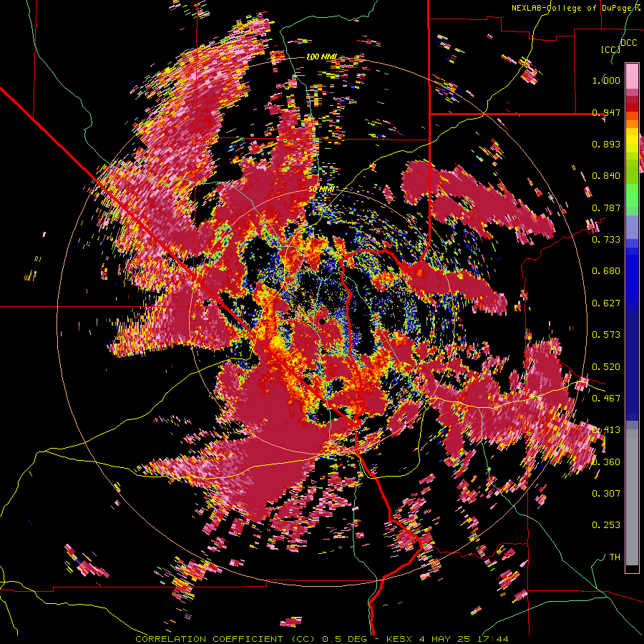Select the 0.627 legend value
The width and height of the screenshot is (644, 644).
pyautogui.click(x=606, y=303)
